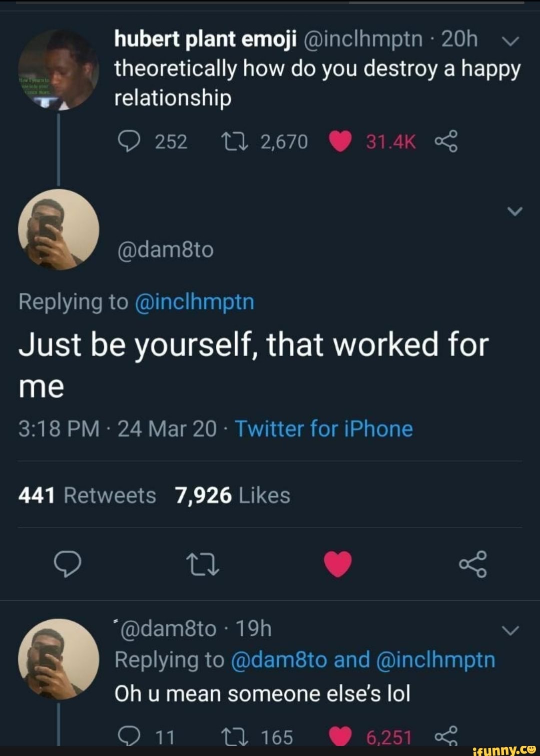Reply to "Oh u mean someone else's" tweet
This screenshot has width=540, height=756.
click(x=128, y=736)
